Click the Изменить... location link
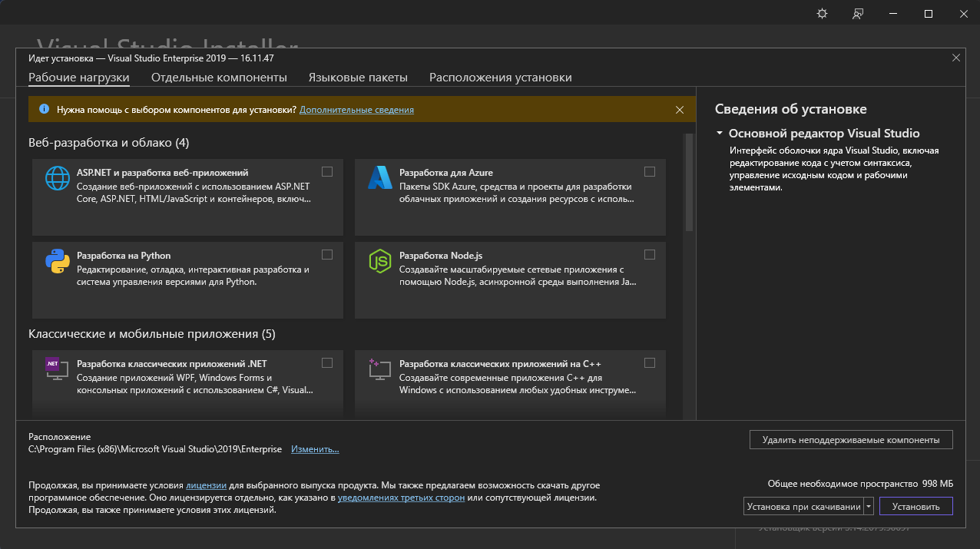The height and width of the screenshot is (549, 980). [x=315, y=449]
